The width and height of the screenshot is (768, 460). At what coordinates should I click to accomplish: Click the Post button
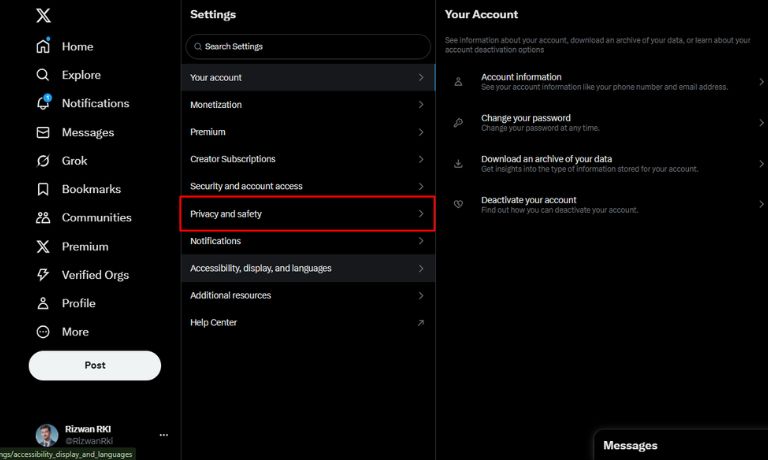click(x=95, y=365)
